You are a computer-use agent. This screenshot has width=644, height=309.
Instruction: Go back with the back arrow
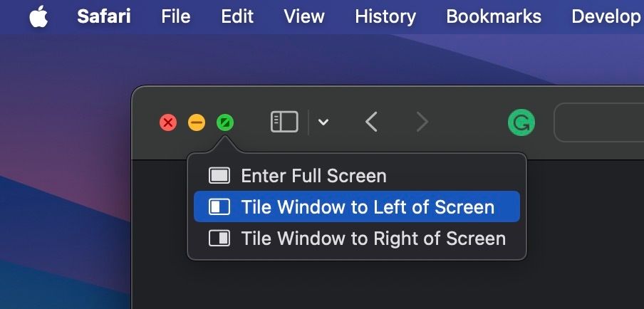tap(371, 122)
